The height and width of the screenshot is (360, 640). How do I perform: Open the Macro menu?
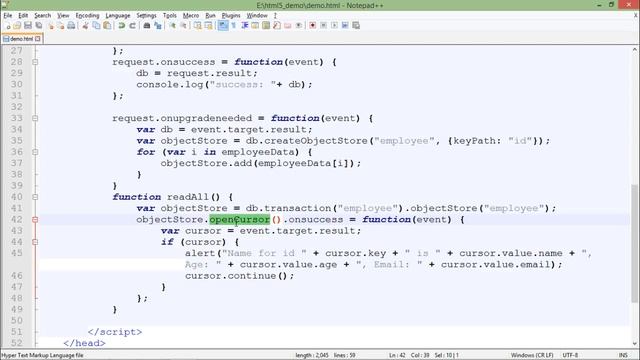click(x=191, y=16)
